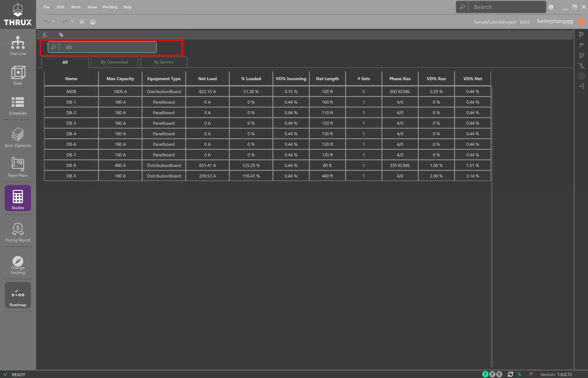Open the Roadmap panel

pos(18,295)
